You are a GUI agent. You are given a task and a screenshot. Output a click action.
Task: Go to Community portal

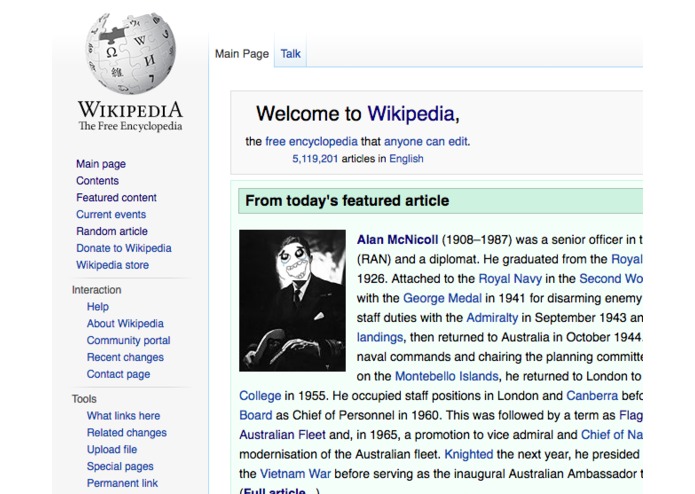click(129, 340)
